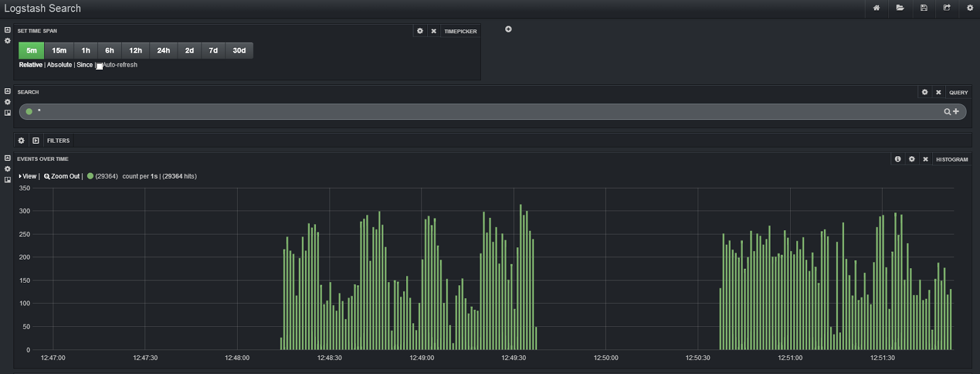Add panel to Events Over Time row
Image resolution: width=980 pixels, height=374 pixels.
(x=7, y=180)
